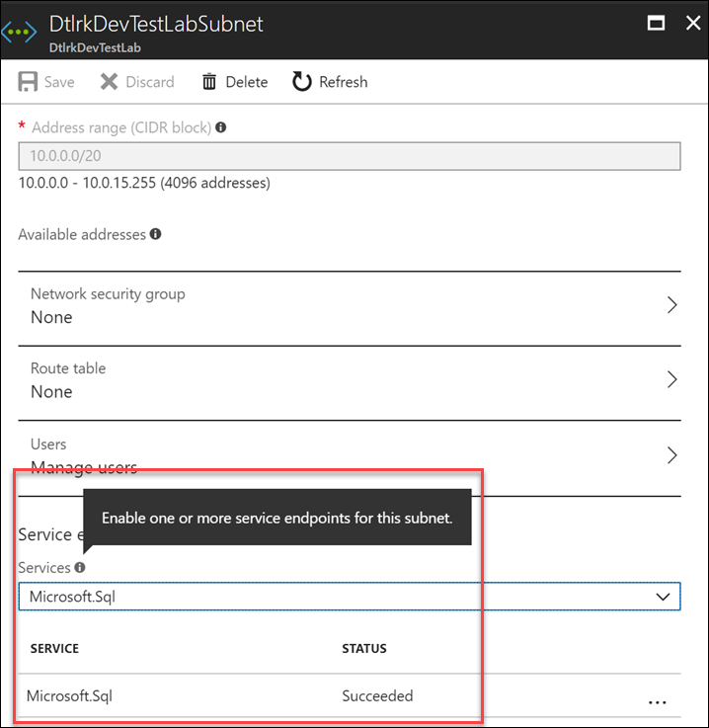The height and width of the screenshot is (728, 709).
Task: Click the 10.0.0.0/20 address range field
Action: click(350, 156)
